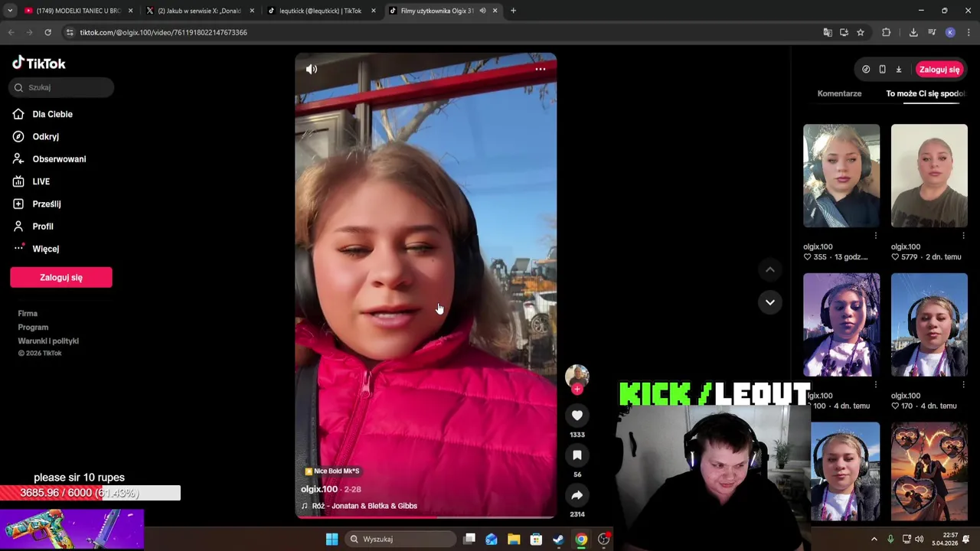Screen dimensions: 980x551
Task: Click the video progress bar
Action: [x=426, y=517]
